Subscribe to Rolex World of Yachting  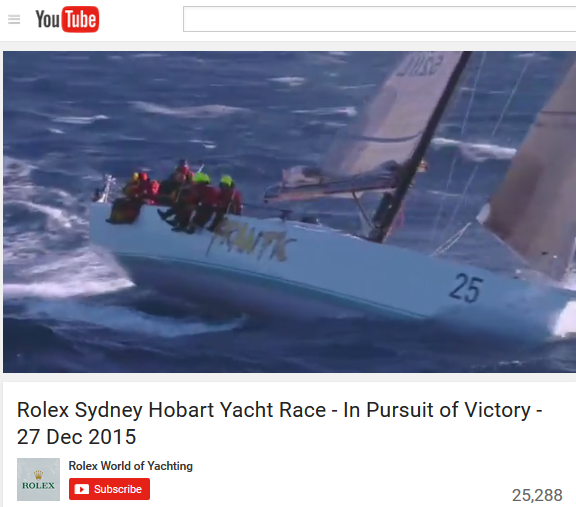(x=109, y=489)
